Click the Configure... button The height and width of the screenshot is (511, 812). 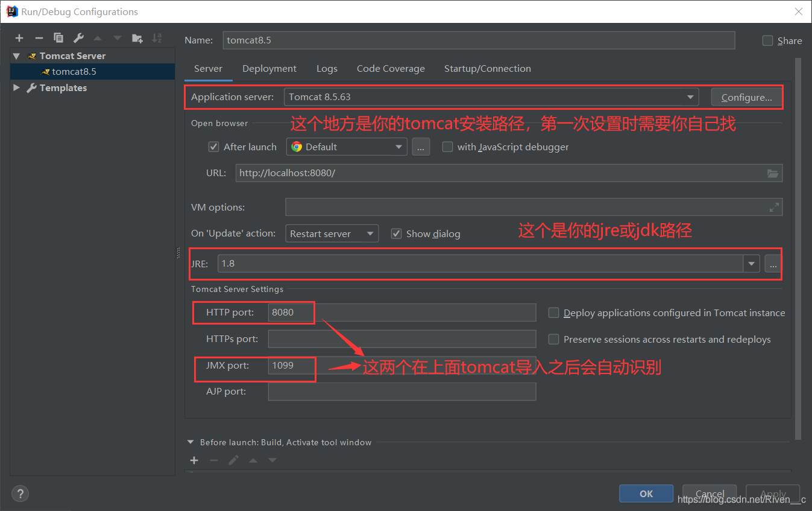point(746,97)
